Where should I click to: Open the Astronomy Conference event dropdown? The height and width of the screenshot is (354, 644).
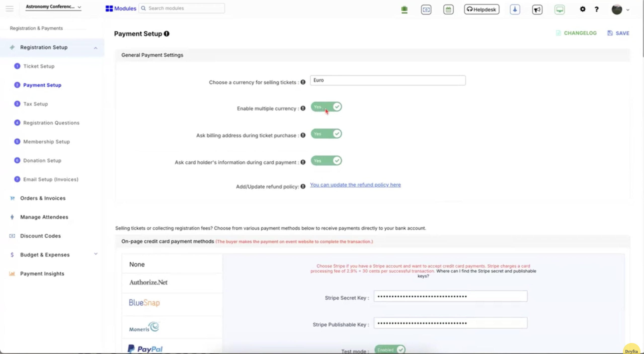(x=53, y=7)
